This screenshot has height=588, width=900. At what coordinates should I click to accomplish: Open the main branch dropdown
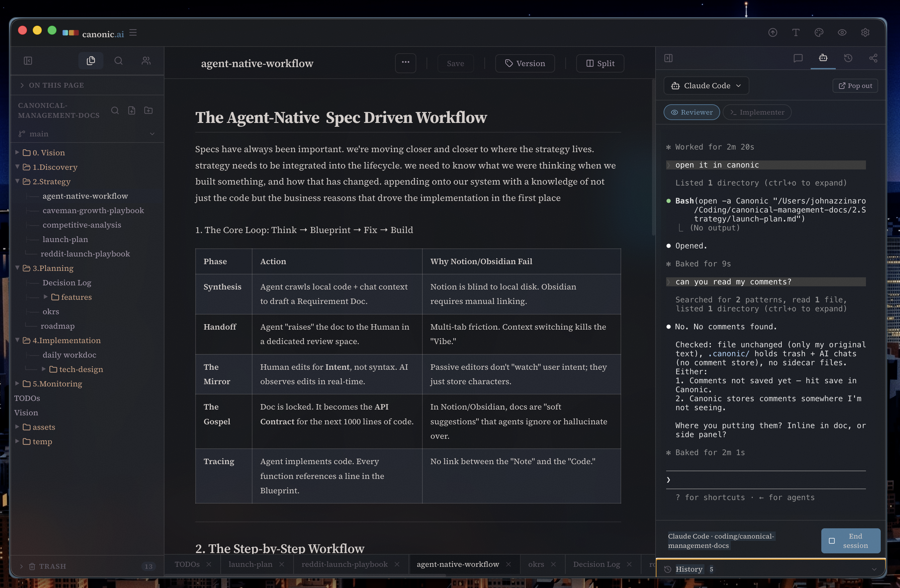(87, 134)
